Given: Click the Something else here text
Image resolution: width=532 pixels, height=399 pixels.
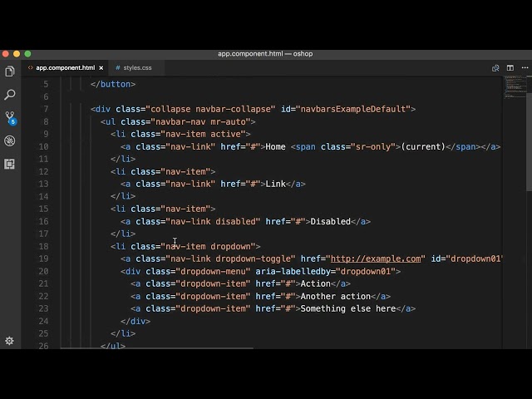Looking at the screenshot, I should (348, 308).
